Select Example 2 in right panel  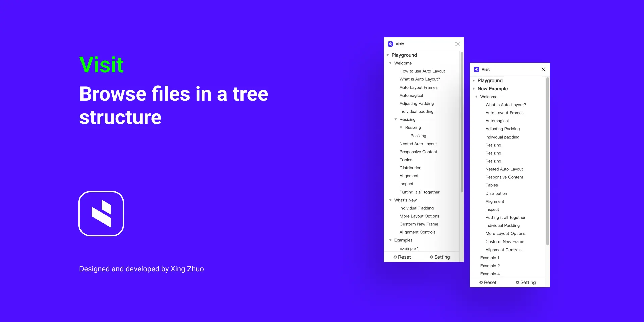tap(490, 266)
